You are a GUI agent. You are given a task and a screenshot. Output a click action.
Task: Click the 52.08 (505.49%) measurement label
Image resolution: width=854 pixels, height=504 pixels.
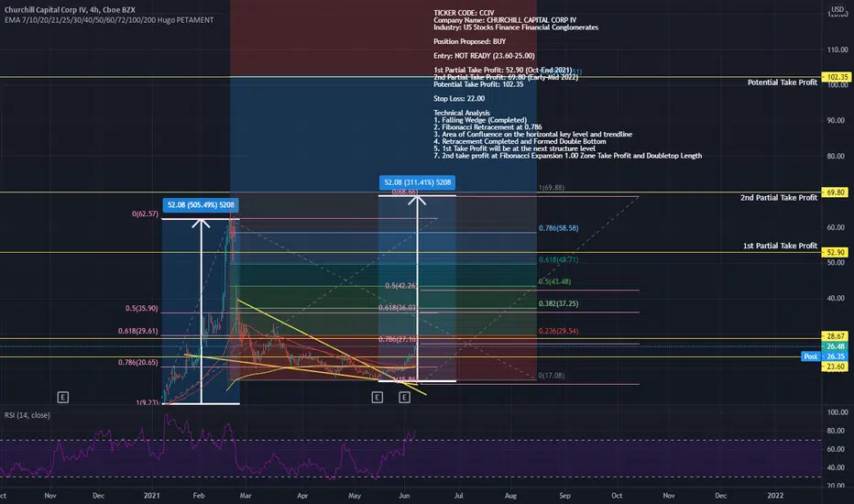point(201,205)
